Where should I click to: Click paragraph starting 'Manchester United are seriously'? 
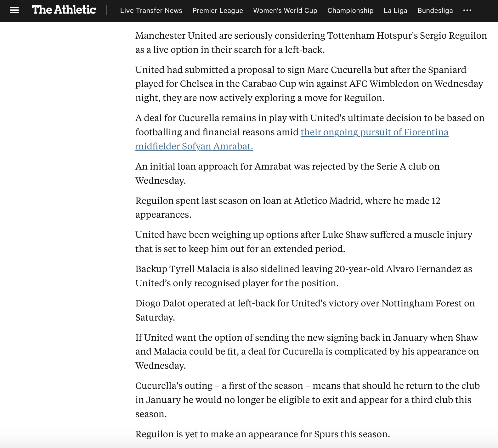tap(311, 42)
